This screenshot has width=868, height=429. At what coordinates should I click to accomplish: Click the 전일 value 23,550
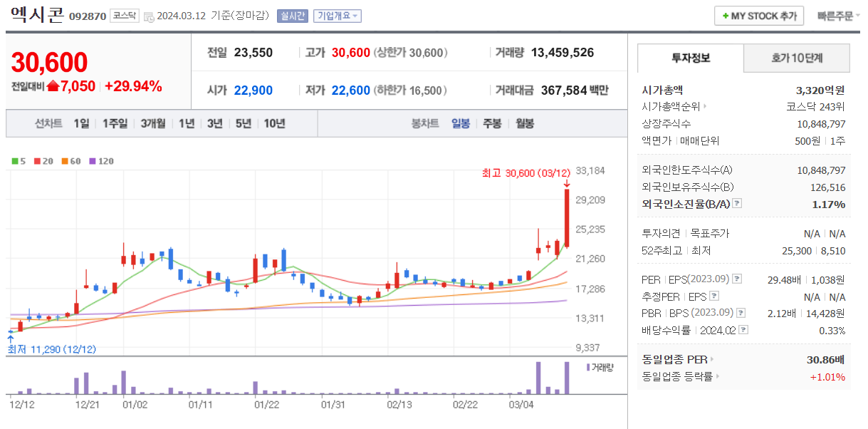pos(253,53)
